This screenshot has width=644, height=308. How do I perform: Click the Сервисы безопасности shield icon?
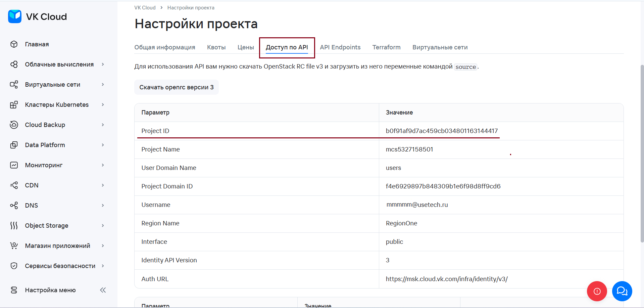point(14,266)
